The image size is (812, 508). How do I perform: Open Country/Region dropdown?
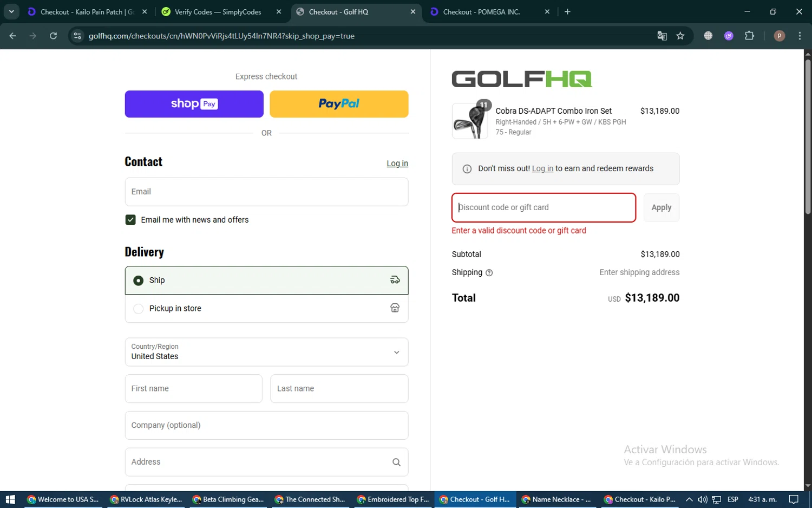point(266,352)
